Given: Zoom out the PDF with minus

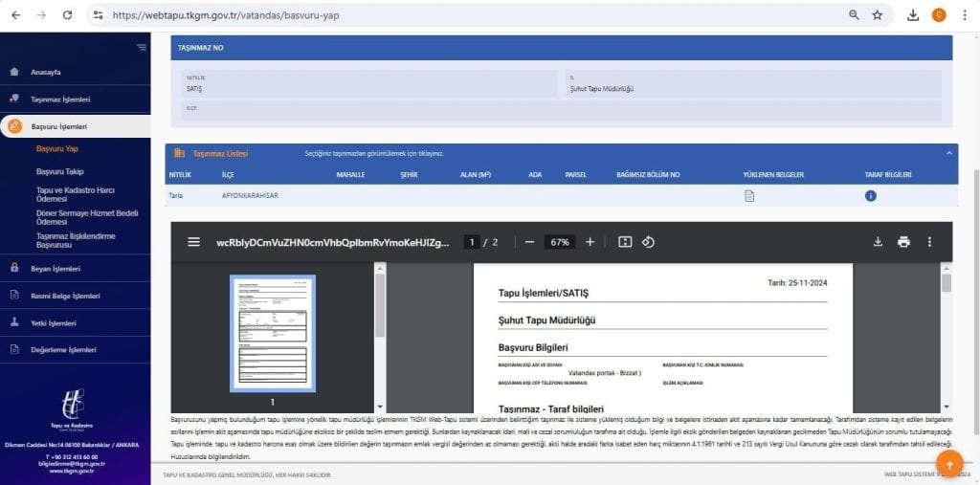Looking at the screenshot, I should pos(530,242).
